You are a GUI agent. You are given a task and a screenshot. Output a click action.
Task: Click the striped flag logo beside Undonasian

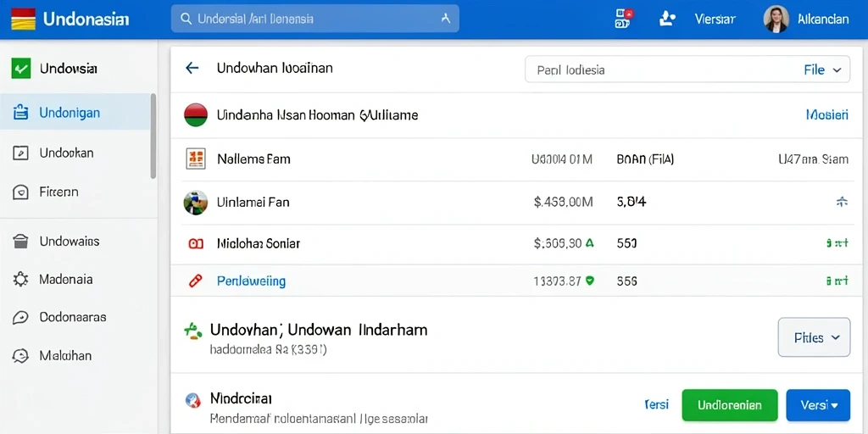(23, 19)
